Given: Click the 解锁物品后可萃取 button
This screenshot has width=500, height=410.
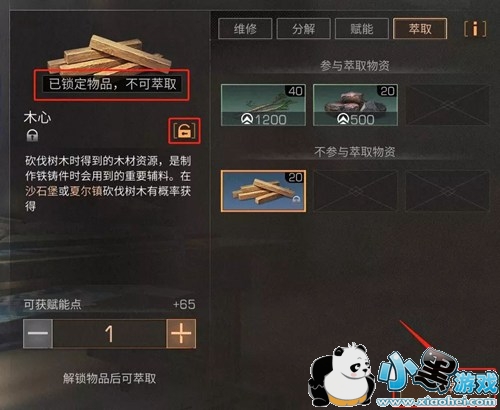Looking at the screenshot, I should click(109, 378).
